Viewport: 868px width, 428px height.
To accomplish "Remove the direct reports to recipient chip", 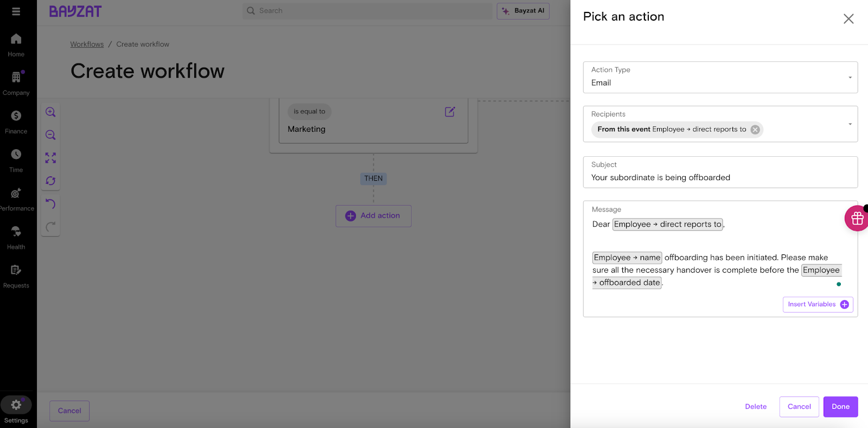I will point(755,130).
